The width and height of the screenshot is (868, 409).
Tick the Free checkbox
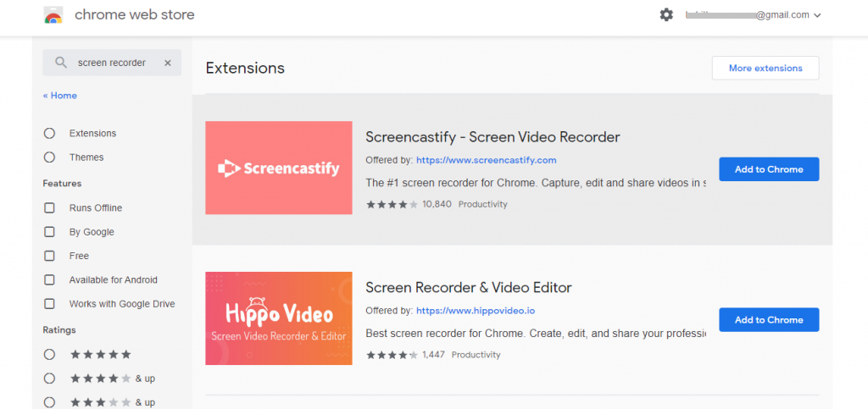(49, 256)
